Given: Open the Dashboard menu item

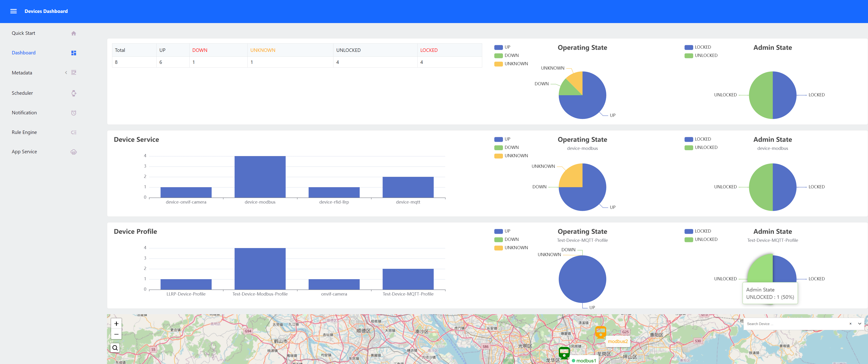Looking at the screenshot, I should (24, 53).
